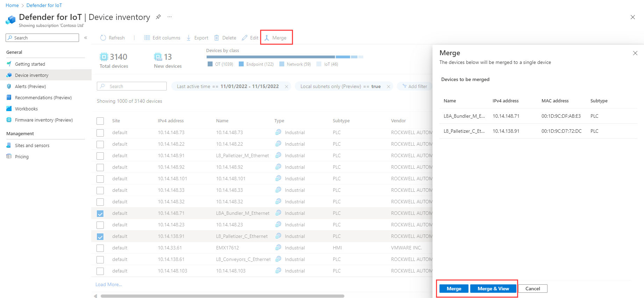Click the New devices chip icon
Image resolution: width=644 pixels, height=298 pixels.
tap(158, 57)
